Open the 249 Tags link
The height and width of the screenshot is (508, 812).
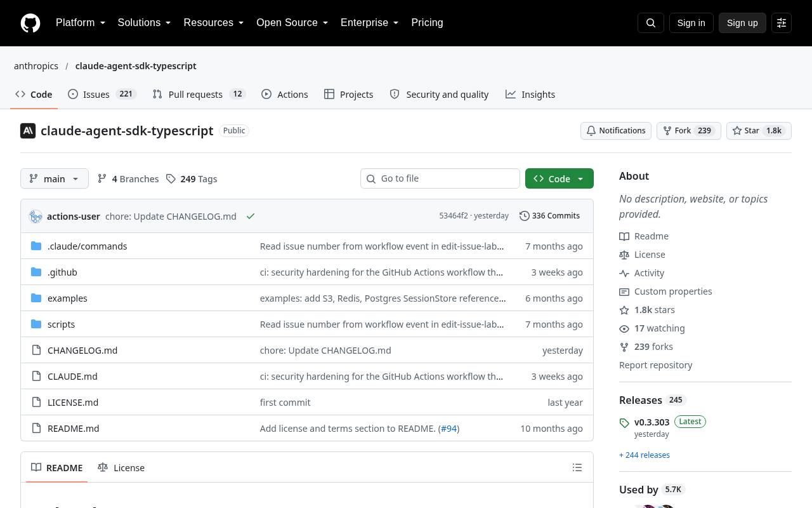click(x=192, y=179)
